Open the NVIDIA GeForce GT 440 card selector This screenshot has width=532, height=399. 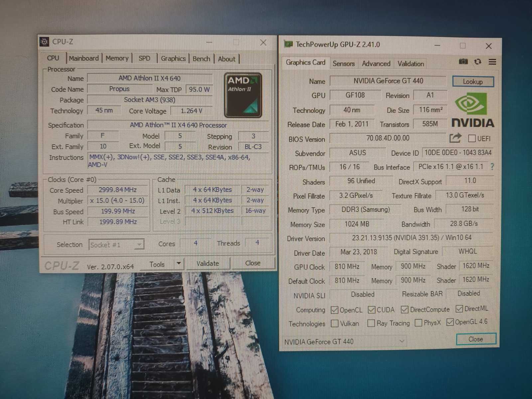point(345,341)
